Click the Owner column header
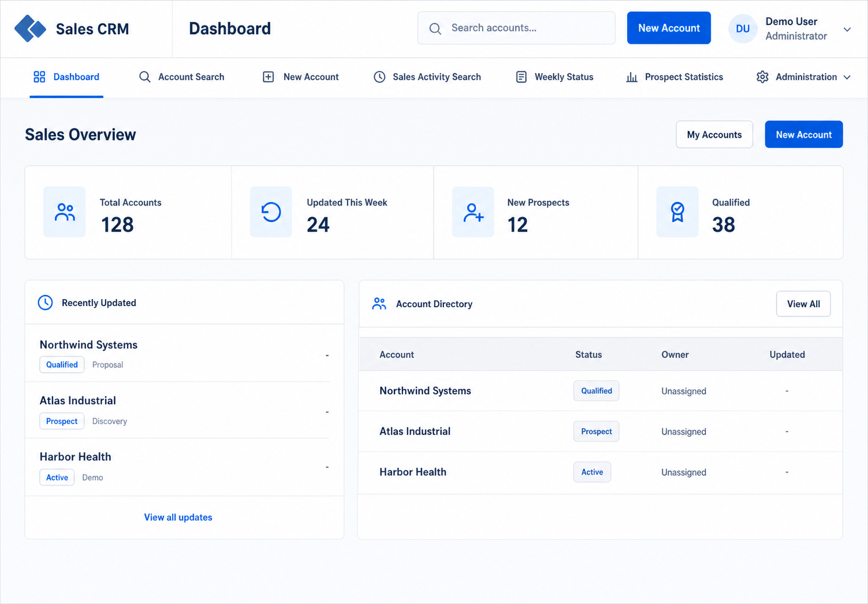 (x=675, y=355)
